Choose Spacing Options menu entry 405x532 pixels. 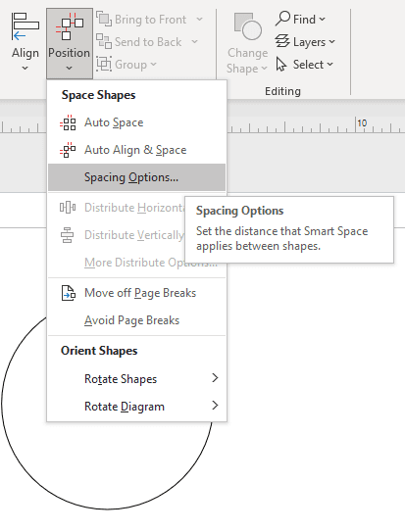coord(136,177)
